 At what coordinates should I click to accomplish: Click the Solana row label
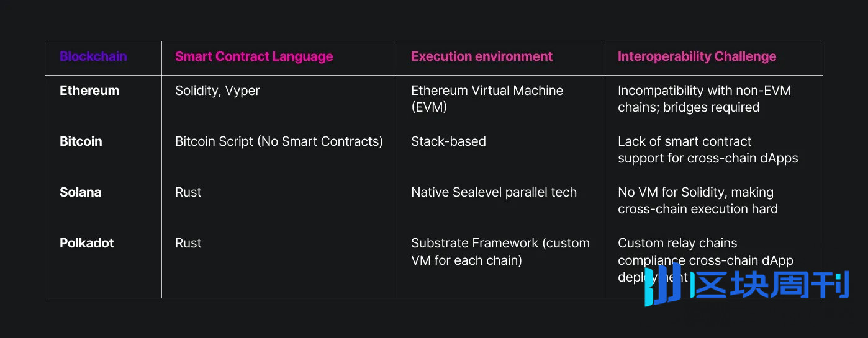(80, 192)
